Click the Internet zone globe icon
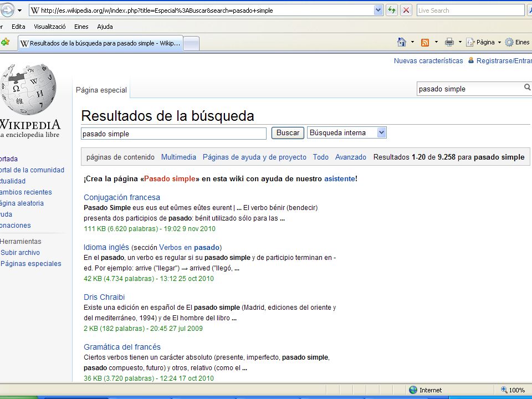 pos(413,390)
